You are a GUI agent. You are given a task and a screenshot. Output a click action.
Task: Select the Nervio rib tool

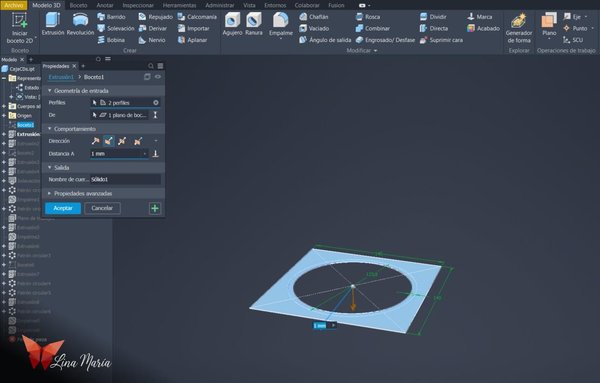(x=152, y=40)
